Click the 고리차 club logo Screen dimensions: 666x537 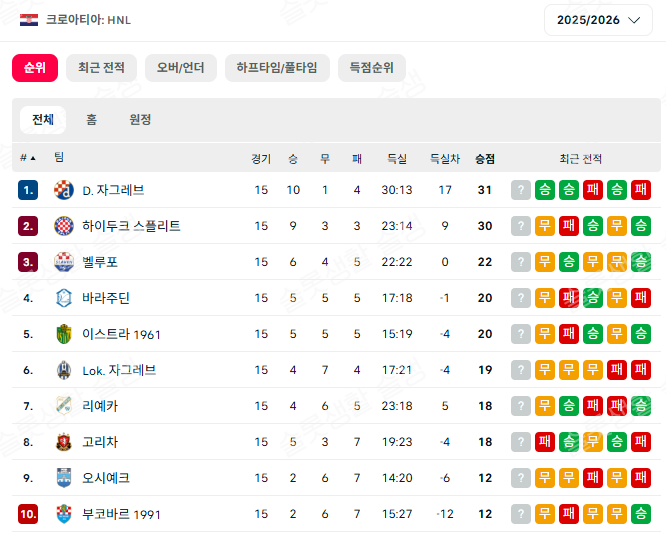64,442
